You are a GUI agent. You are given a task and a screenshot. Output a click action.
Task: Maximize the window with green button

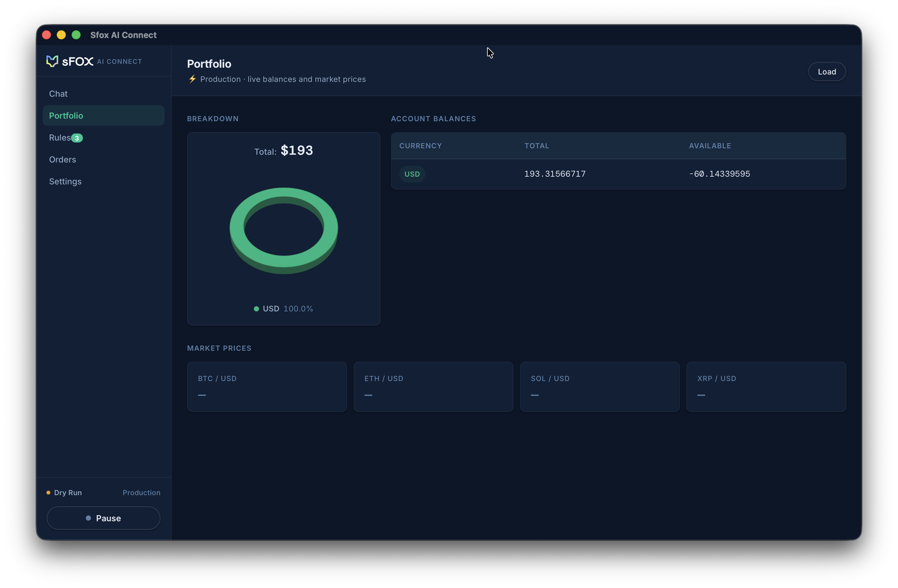click(x=76, y=35)
